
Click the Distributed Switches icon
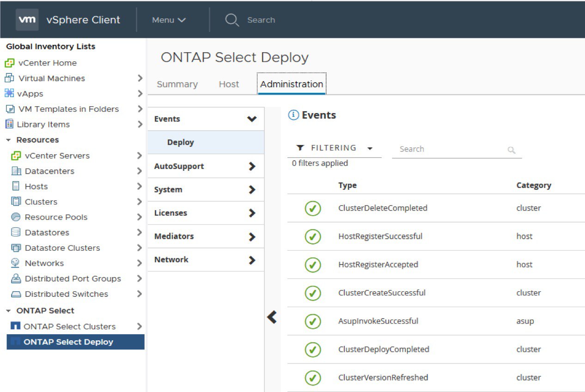click(16, 294)
